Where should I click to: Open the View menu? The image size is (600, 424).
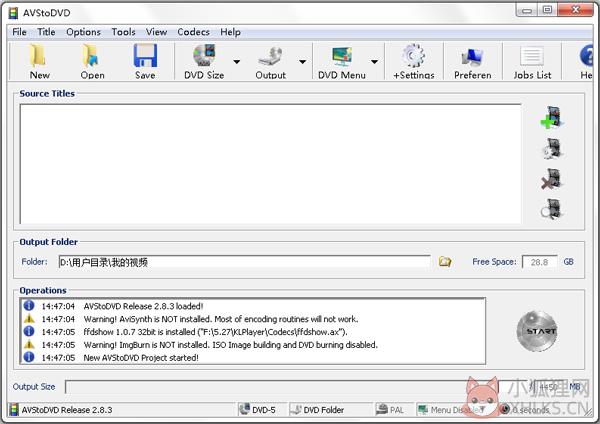[x=156, y=32]
